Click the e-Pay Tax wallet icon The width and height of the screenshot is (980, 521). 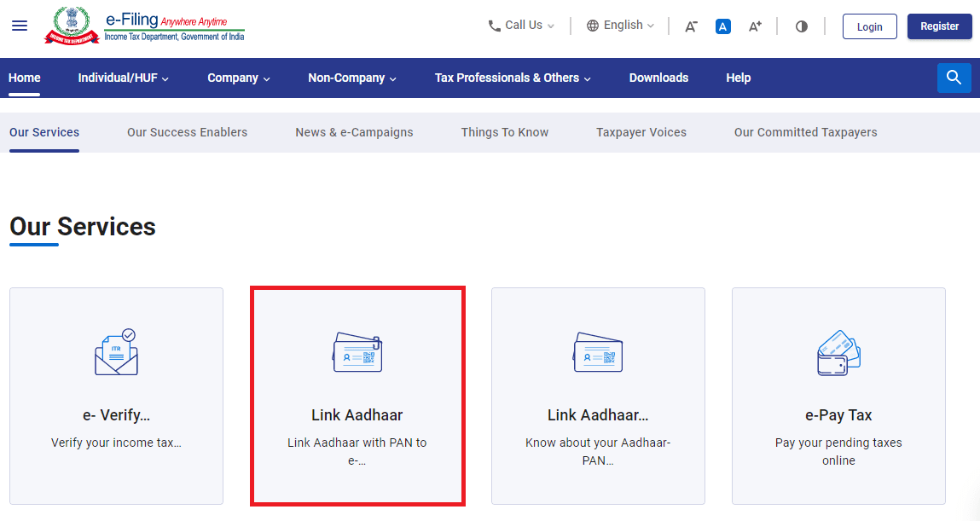[x=838, y=353]
